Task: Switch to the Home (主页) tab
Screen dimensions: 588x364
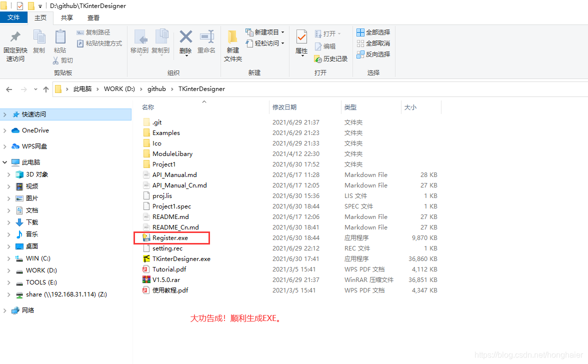Action: 40,17
